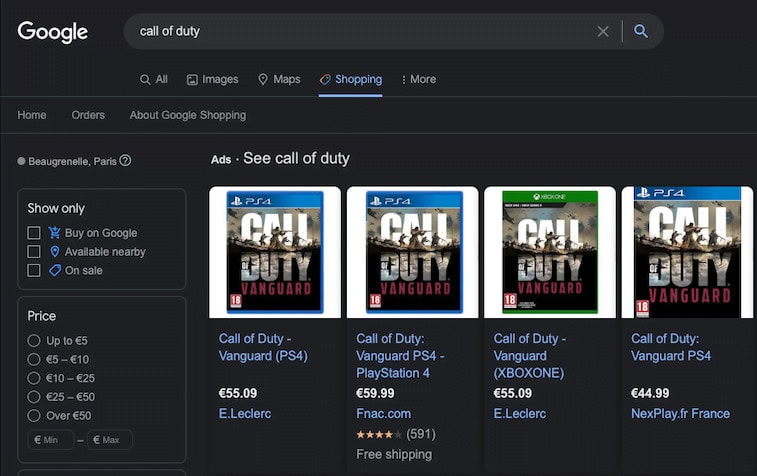Open €44.99 'Call of Duty: Vanguard PS4' link
Viewport: 757px width, 476px height.
[671, 347]
